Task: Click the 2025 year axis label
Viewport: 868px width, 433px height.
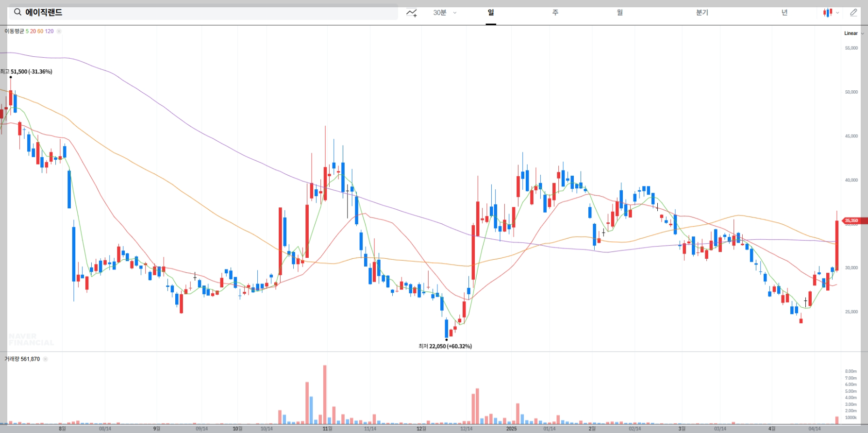Action: (511, 429)
